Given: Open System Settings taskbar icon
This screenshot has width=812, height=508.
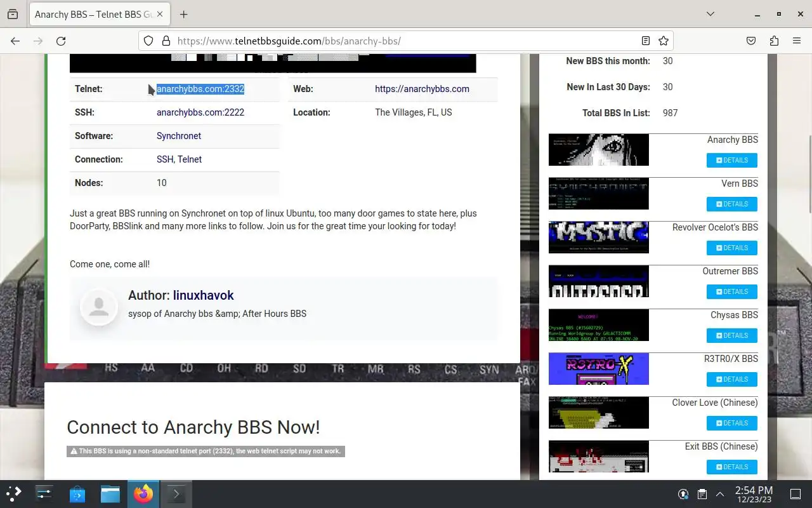Looking at the screenshot, I should (44, 494).
